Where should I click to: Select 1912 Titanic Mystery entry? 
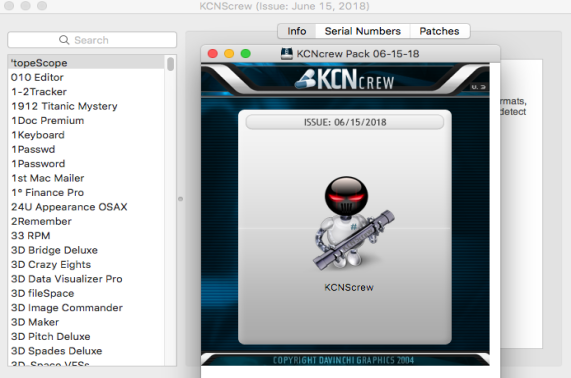[86, 106]
